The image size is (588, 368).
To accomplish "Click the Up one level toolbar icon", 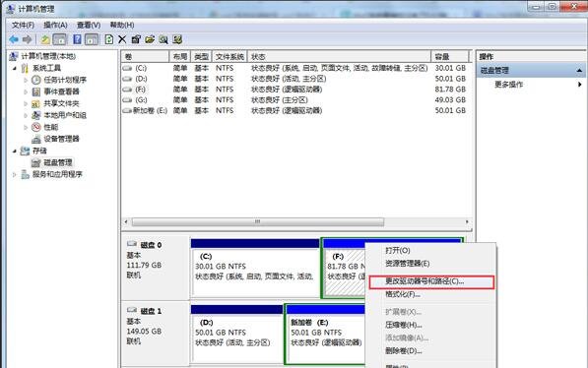I will 45,39.
